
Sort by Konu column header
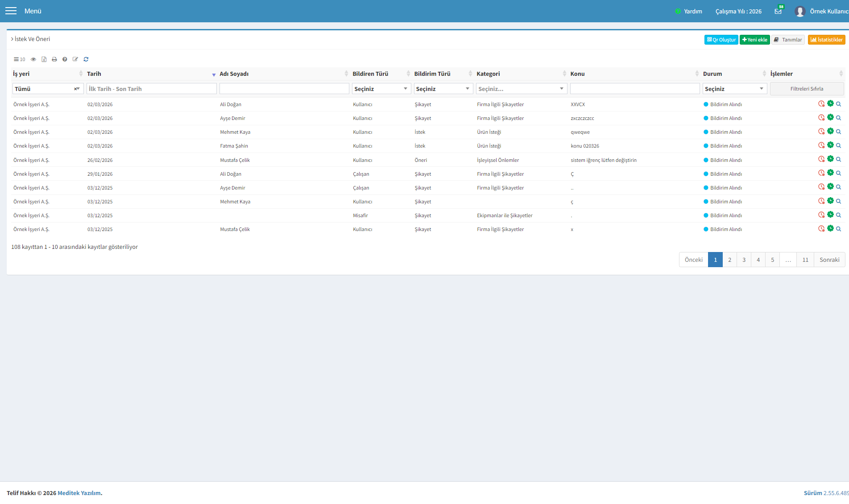click(x=634, y=74)
